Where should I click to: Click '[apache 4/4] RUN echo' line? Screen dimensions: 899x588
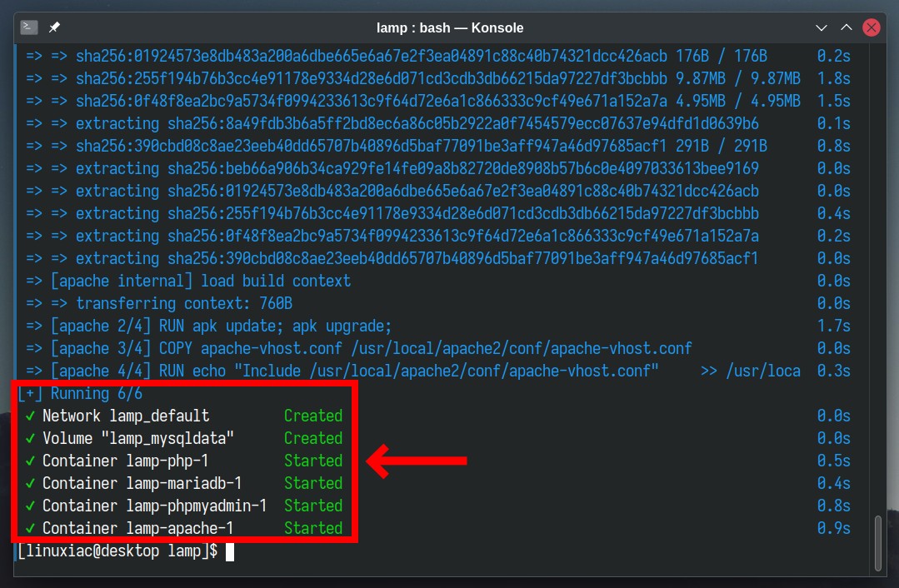coord(412,371)
